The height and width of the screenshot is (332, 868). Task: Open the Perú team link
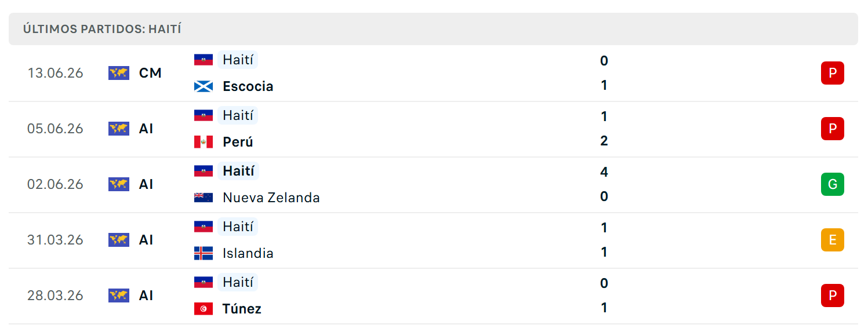(238, 142)
